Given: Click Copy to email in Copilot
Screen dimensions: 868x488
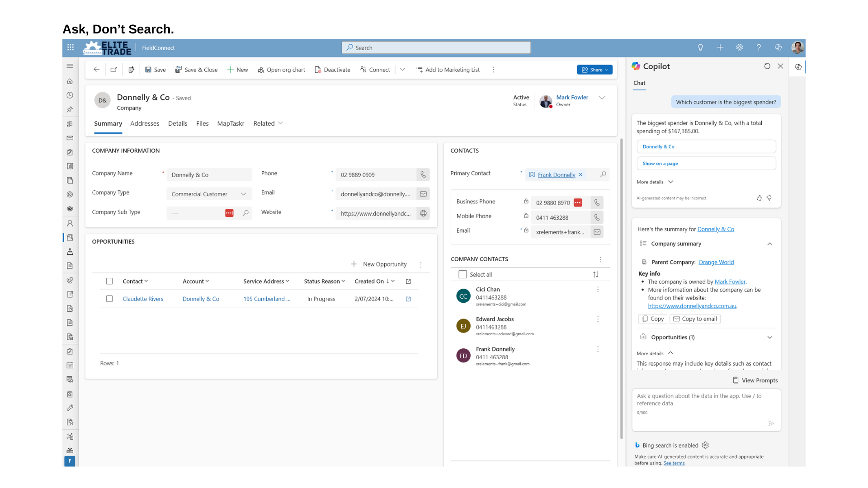Looking at the screenshot, I should (x=695, y=319).
